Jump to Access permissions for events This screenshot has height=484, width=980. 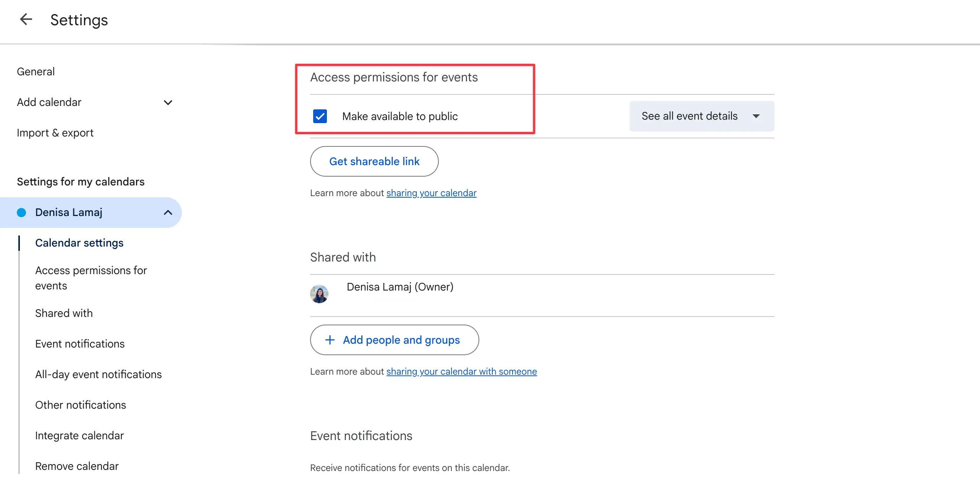click(x=91, y=278)
